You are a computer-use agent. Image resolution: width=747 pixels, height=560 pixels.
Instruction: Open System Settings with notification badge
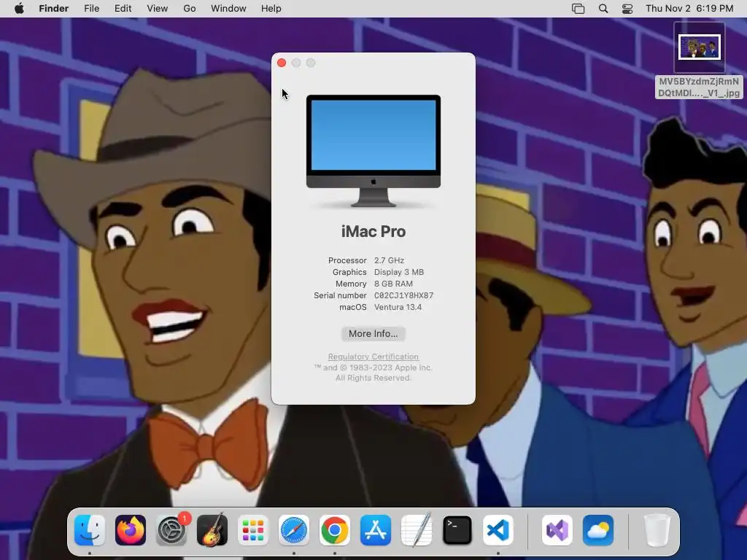[171, 530]
